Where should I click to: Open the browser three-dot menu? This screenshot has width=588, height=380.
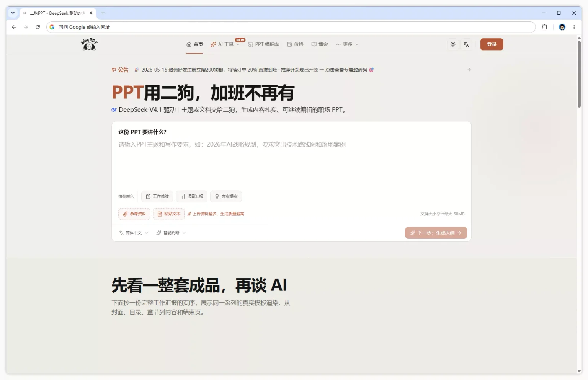coord(574,27)
